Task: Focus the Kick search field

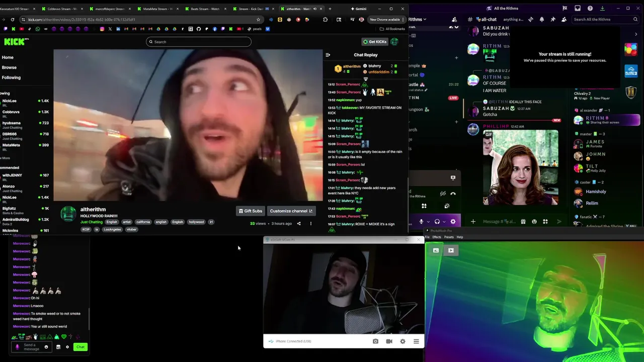Action: coord(199,42)
